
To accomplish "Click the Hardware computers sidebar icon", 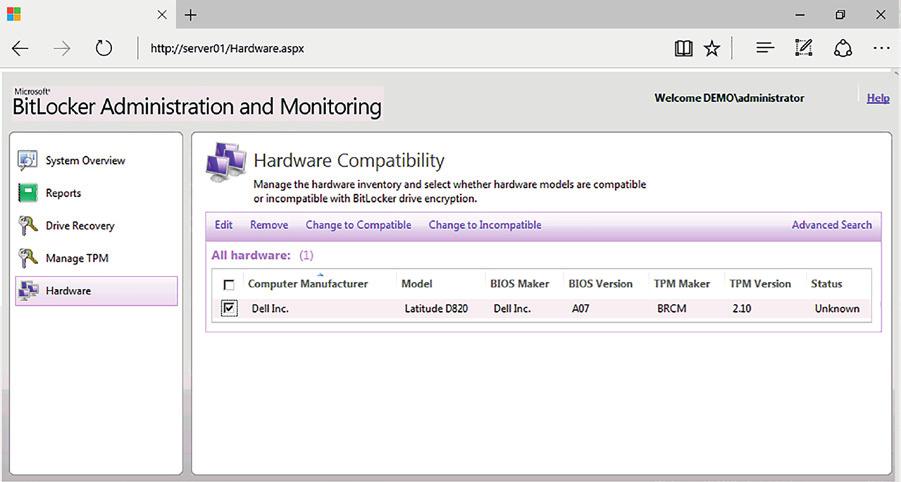I will 28,291.
